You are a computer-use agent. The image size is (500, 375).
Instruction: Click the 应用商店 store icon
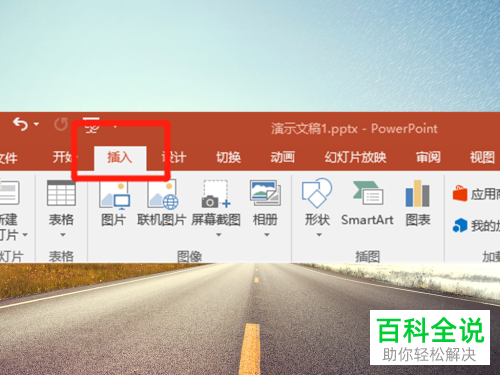[460, 193]
